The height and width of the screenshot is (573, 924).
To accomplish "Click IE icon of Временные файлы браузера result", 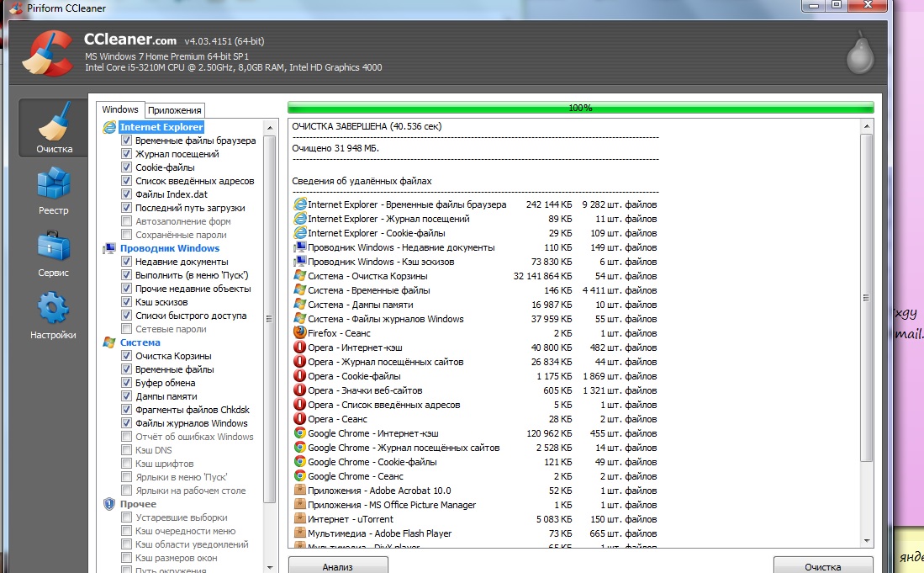I will 300,204.
